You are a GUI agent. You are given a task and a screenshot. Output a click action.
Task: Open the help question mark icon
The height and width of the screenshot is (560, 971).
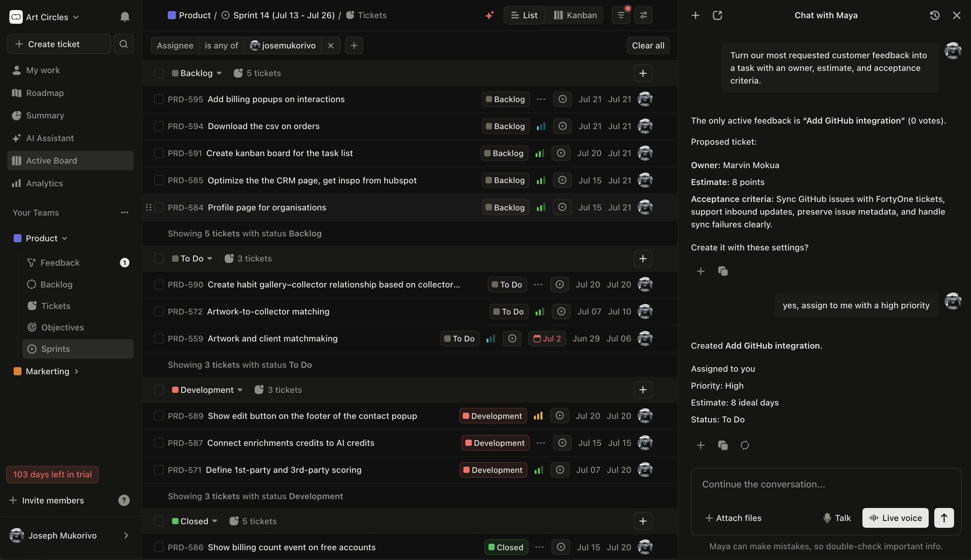[x=124, y=500]
